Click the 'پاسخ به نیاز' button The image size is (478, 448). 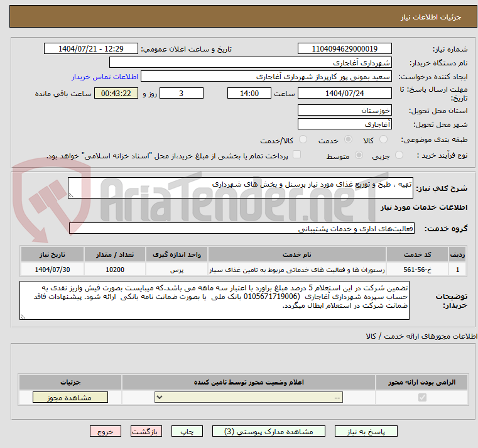tap(366, 432)
